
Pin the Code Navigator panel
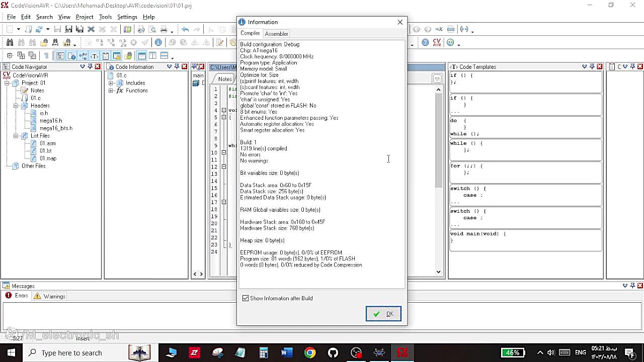pos(90,67)
